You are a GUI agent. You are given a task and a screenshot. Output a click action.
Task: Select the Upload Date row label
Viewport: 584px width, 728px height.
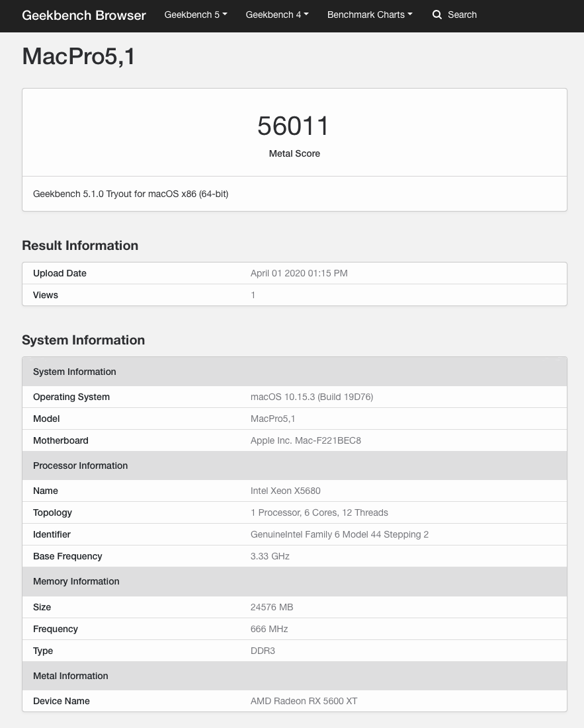(60, 274)
